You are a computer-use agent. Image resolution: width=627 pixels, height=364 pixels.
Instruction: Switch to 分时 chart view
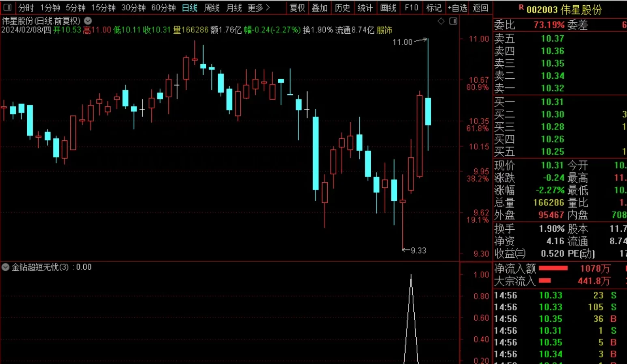[x=26, y=8]
